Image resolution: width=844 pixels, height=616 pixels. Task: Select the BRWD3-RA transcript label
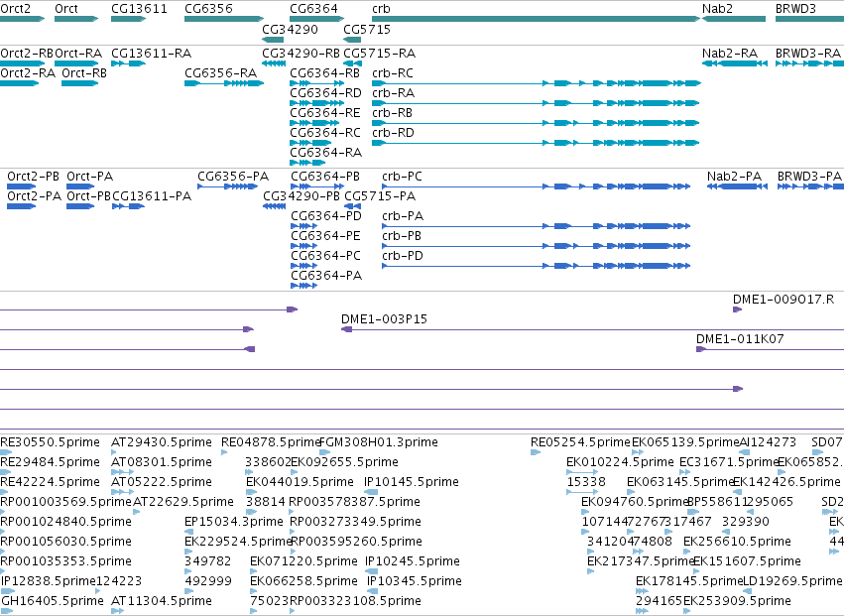808,54
